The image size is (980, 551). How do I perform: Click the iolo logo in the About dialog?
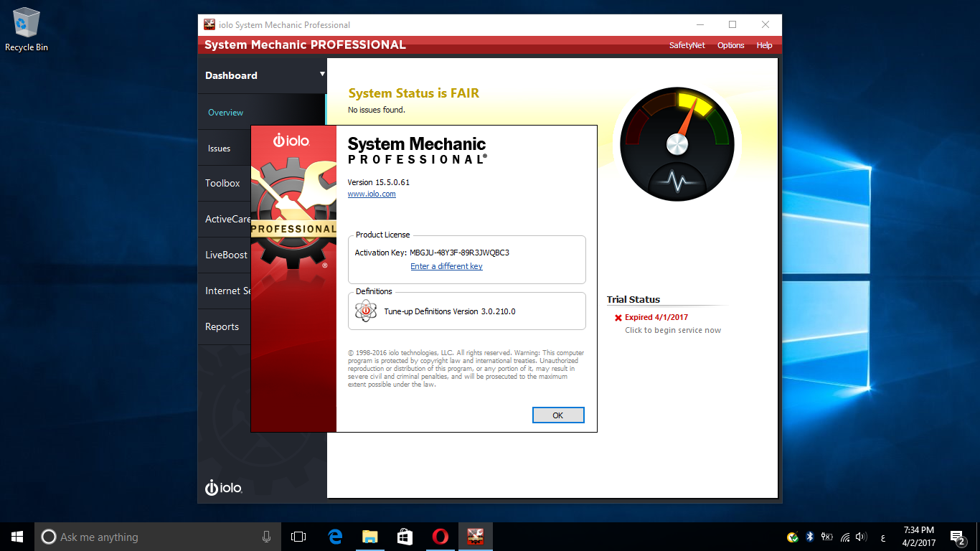point(291,141)
